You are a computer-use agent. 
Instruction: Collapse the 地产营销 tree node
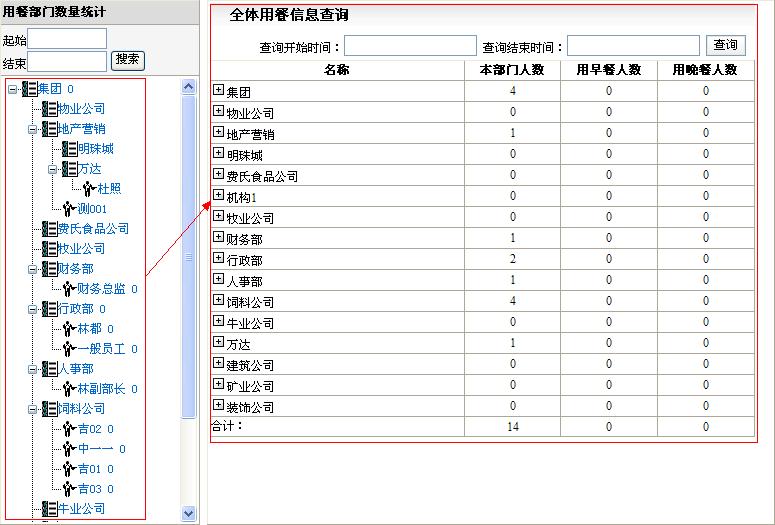33,129
